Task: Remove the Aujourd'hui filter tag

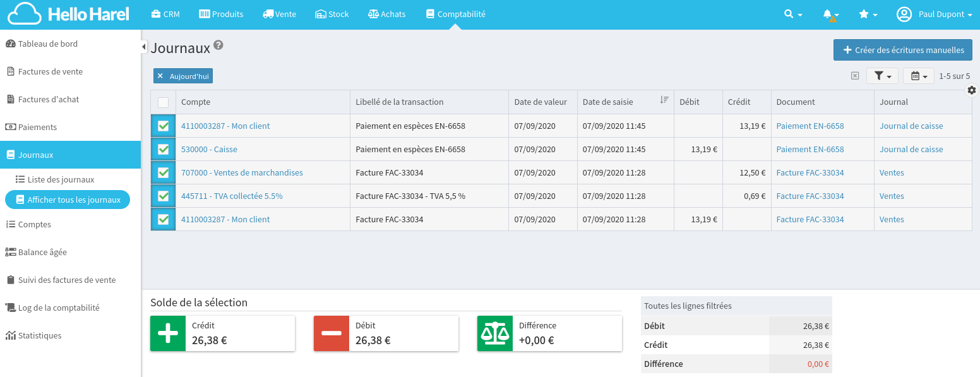Action: coord(160,76)
